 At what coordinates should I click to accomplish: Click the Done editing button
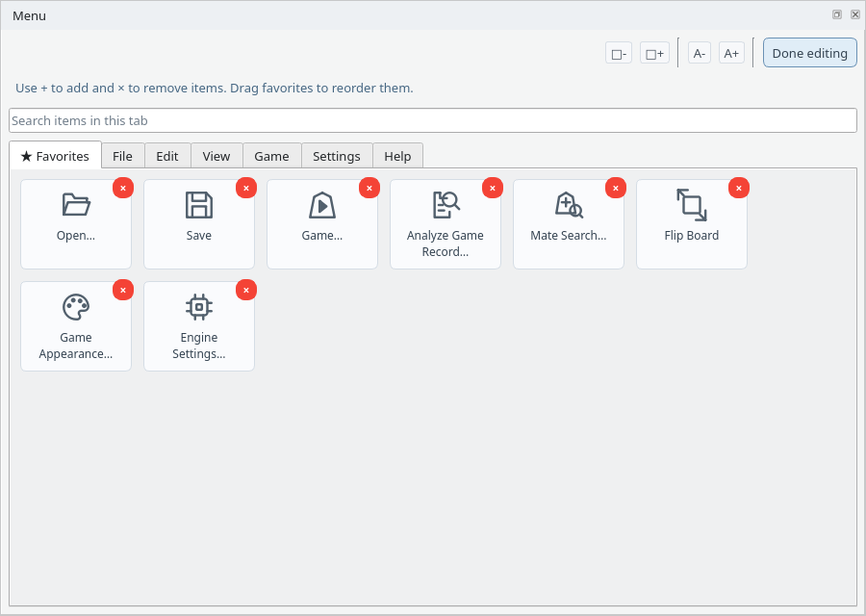tap(809, 53)
